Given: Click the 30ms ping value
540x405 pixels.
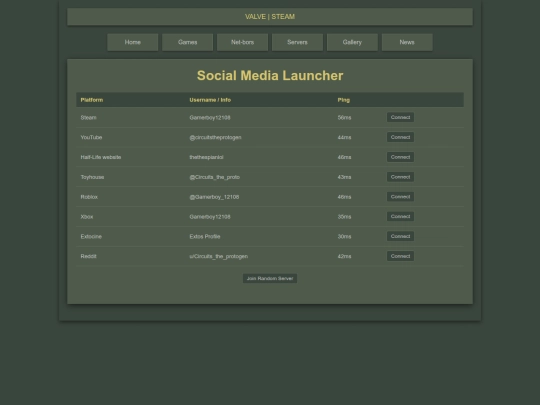Looking at the screenshot, I should pyautogui.click(x=344, y=237).
